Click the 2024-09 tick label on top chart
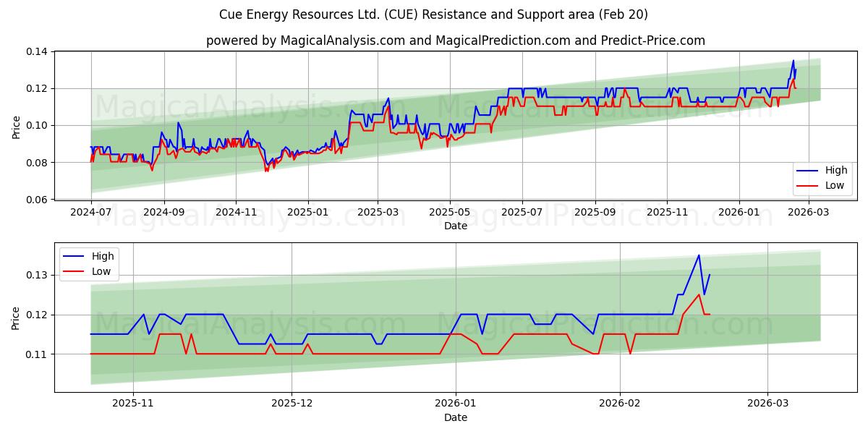868x434 pixels. click(164, 213)
